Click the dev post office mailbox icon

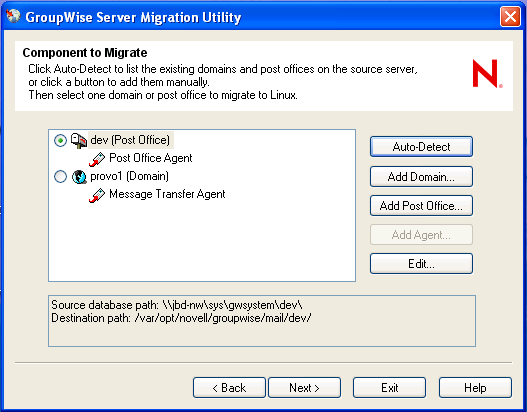click(x=79, y=140)
